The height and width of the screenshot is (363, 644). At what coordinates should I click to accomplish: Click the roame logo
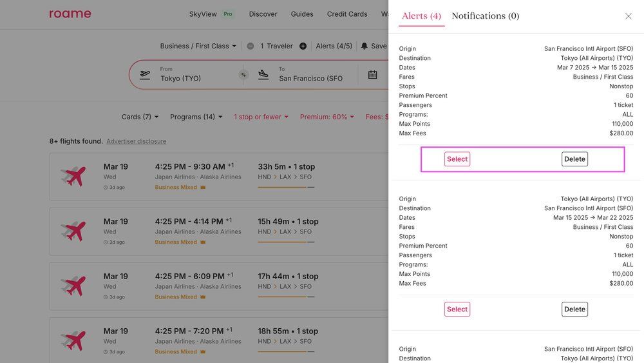point(70,14)
